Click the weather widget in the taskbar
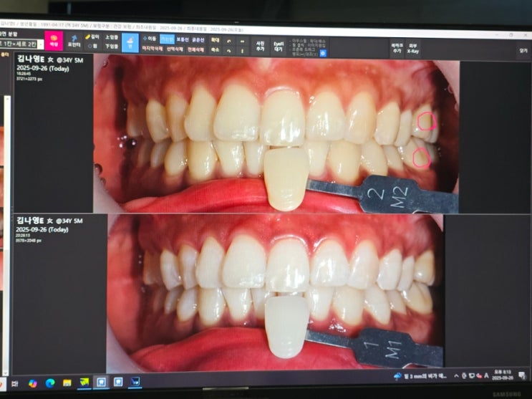 420,377
